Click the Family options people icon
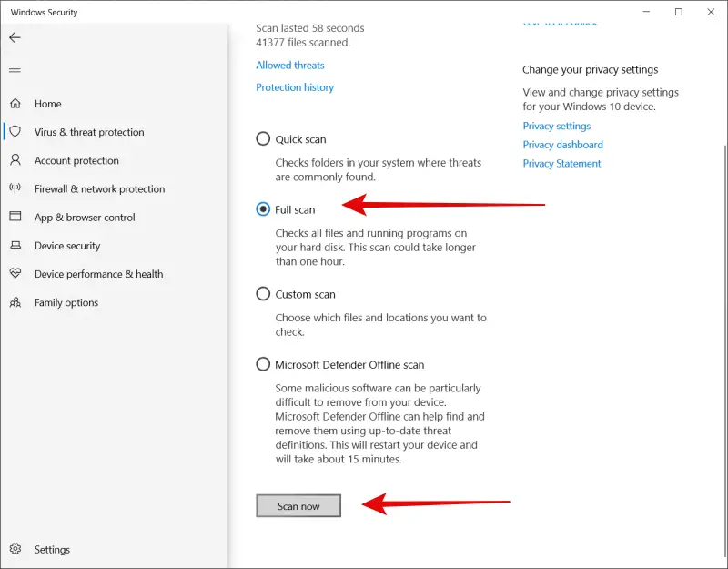 click(x=15, y=302)
